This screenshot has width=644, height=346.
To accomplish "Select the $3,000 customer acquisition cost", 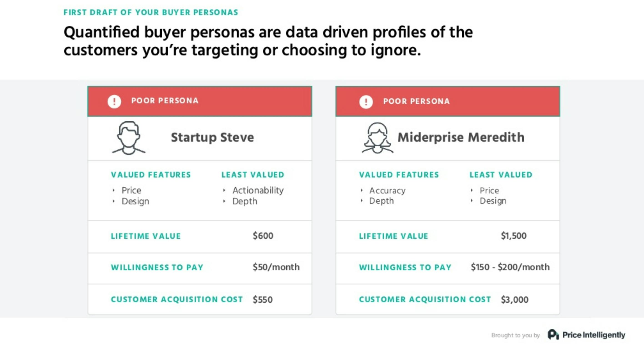I will click(515, 299).
